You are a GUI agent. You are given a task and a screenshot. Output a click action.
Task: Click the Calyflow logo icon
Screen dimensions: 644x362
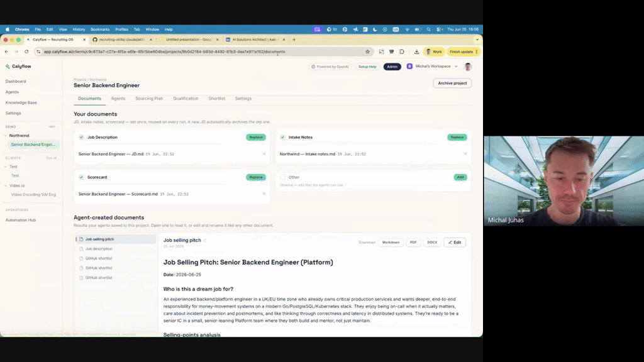pyautogui.click(x=8, y=66)
